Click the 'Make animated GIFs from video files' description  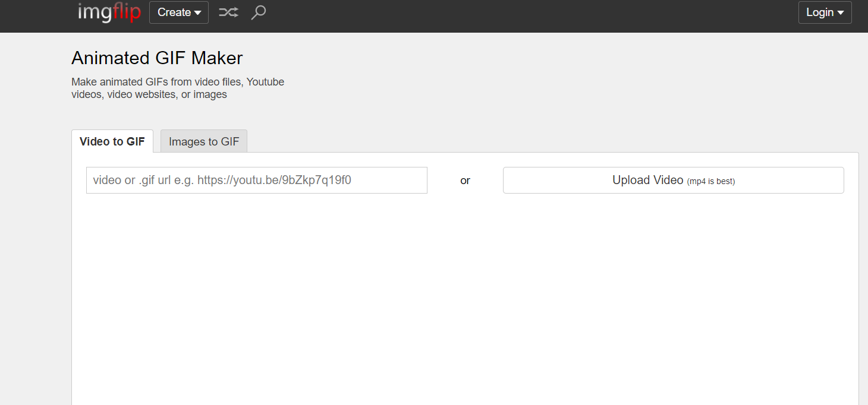pyautogui.click(x=178, y=88)
